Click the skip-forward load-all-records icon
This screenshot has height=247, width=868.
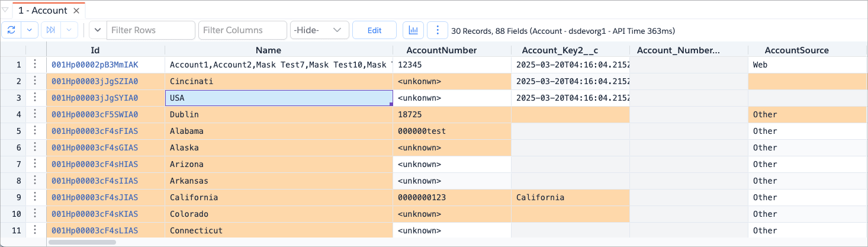(51, 30)
